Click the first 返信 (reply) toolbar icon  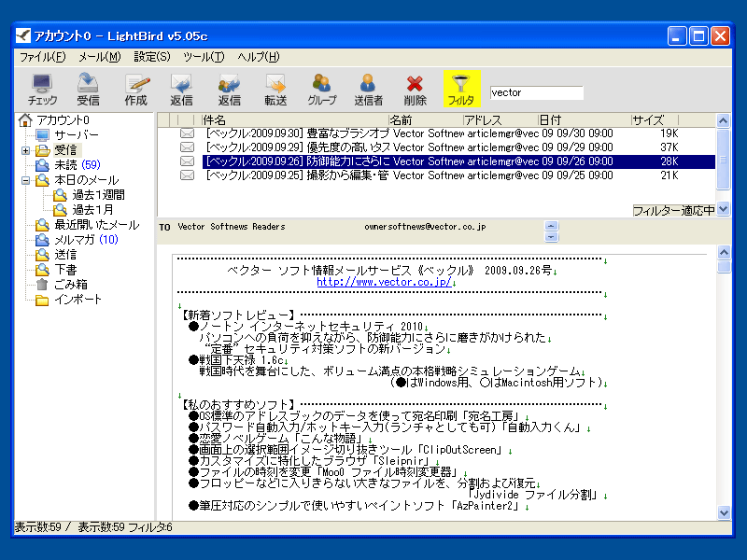click(181, 89)
